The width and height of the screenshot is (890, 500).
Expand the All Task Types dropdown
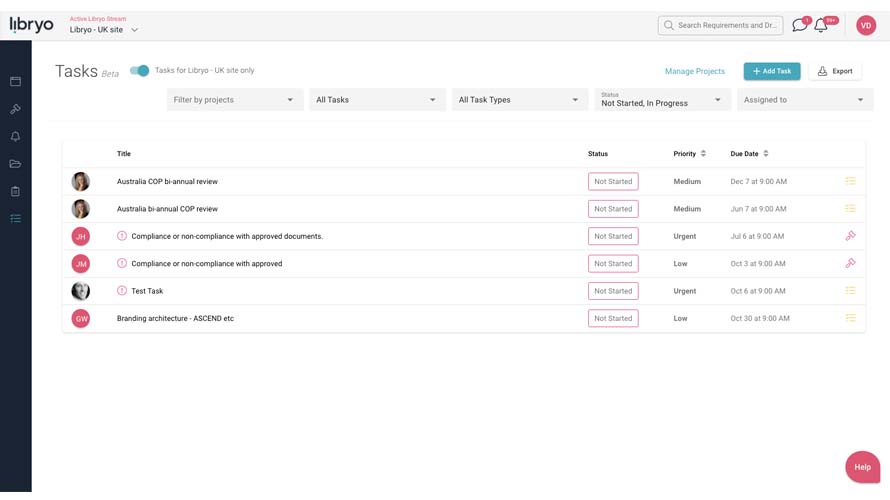pos(519,100)
